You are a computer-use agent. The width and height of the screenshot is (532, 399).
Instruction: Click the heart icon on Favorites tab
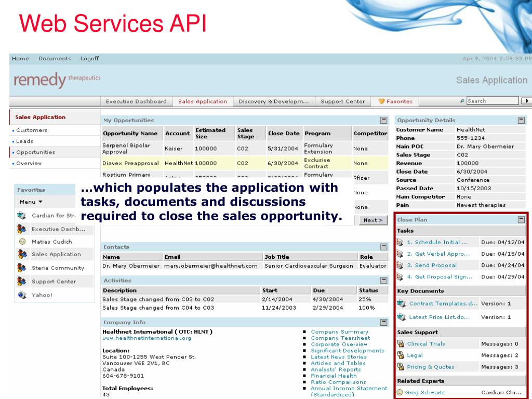[381, 101]
